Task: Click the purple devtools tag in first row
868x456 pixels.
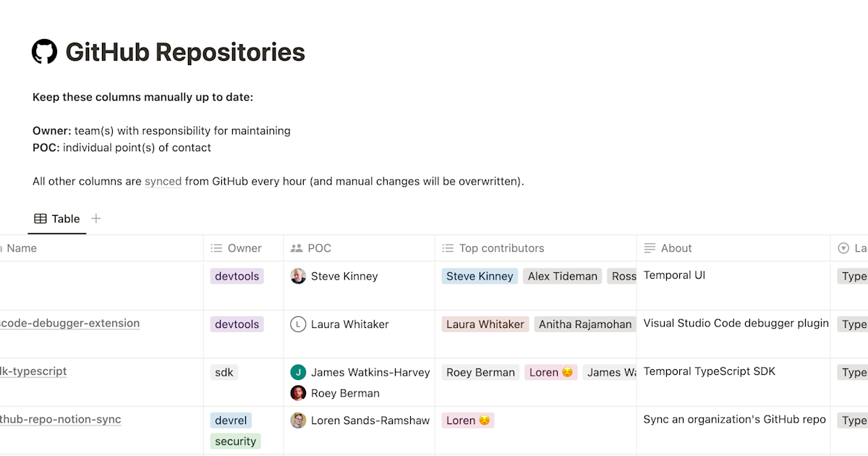Action: point(237,276)
